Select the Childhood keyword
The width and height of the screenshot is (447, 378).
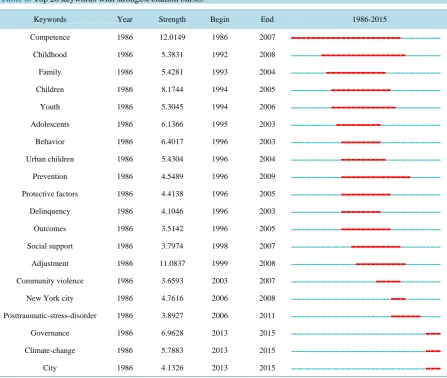50,55
